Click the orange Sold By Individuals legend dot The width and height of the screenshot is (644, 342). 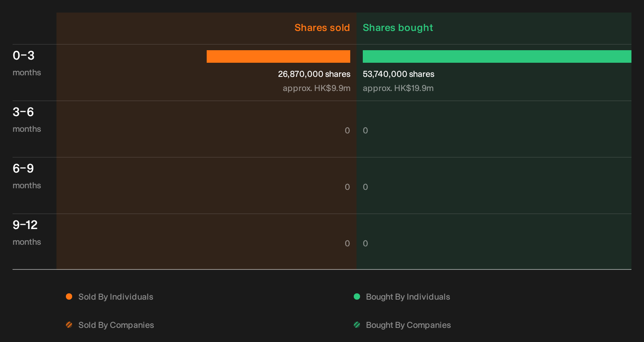(69, 297)
